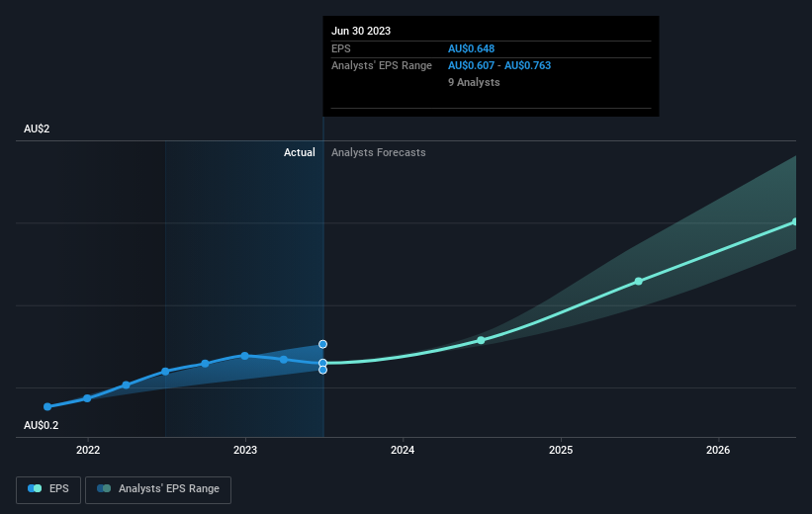Viewport: 812px width, 514px height.
Task: Click the lower analyst range marker at Jun 2023
Action: point(322,370)
